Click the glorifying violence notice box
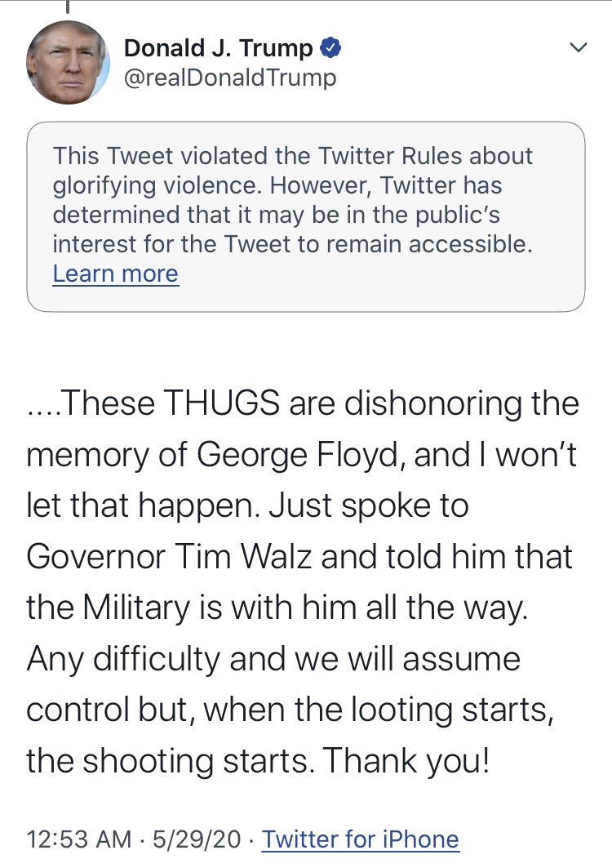Viewport: 612px width, 868px height. tap(305, 216)
